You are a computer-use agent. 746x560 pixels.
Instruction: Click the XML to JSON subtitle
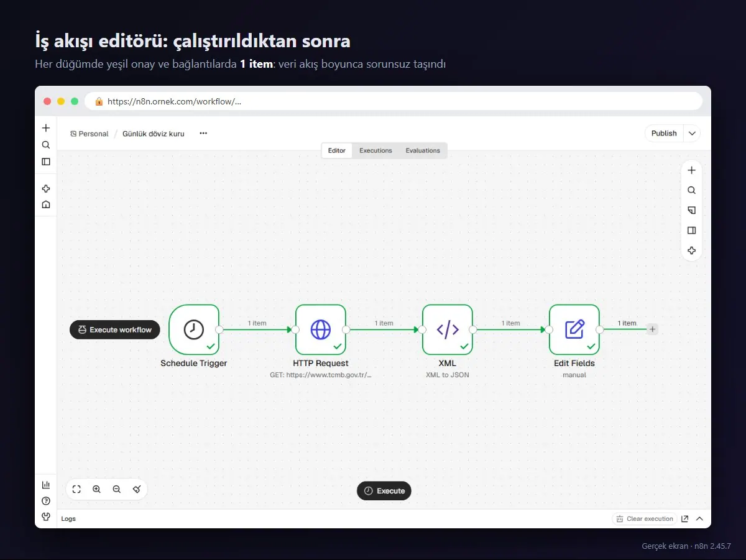(448, 375)
